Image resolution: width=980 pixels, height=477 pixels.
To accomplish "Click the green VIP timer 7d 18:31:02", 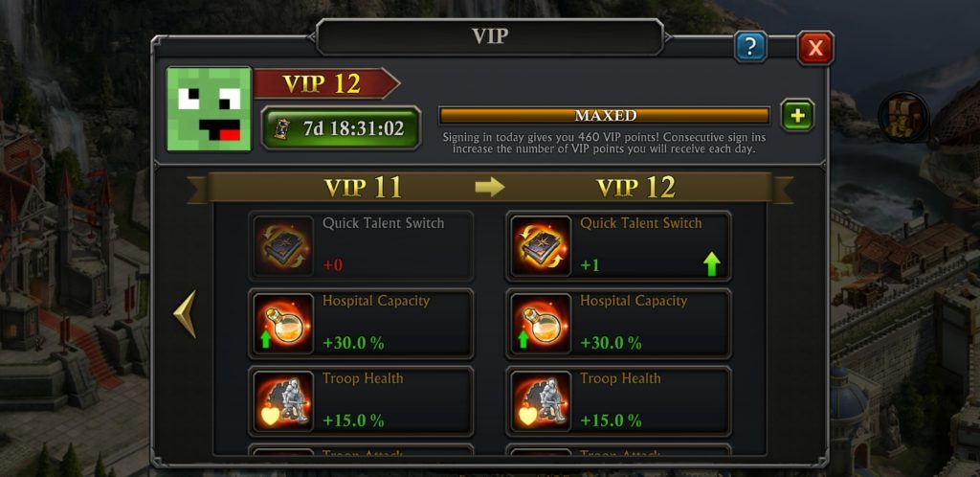I will click(x=341, y=128).
